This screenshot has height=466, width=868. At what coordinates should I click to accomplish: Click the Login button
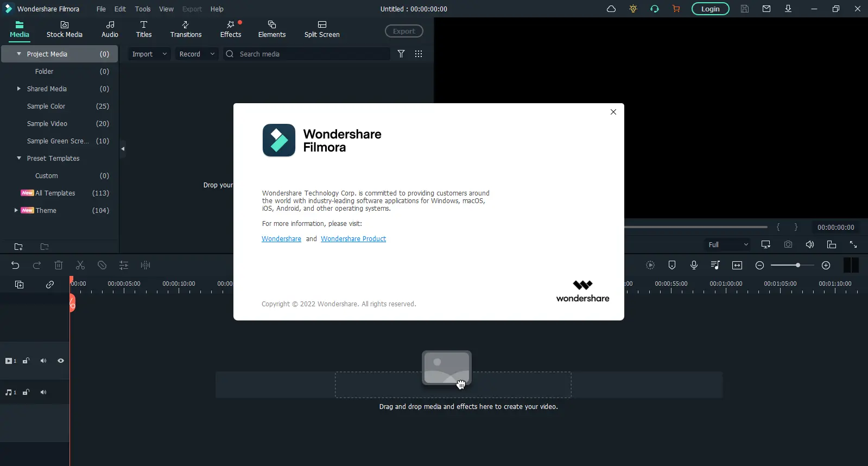tap(710, 9)
